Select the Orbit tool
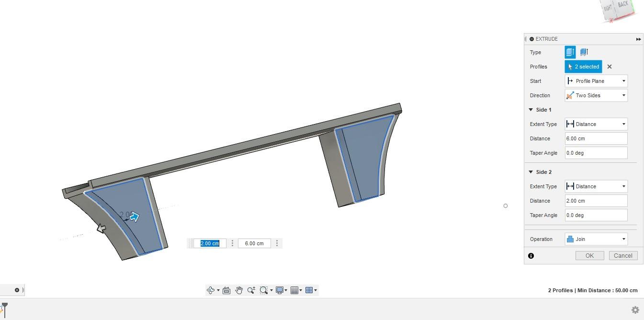 (211, 290)
